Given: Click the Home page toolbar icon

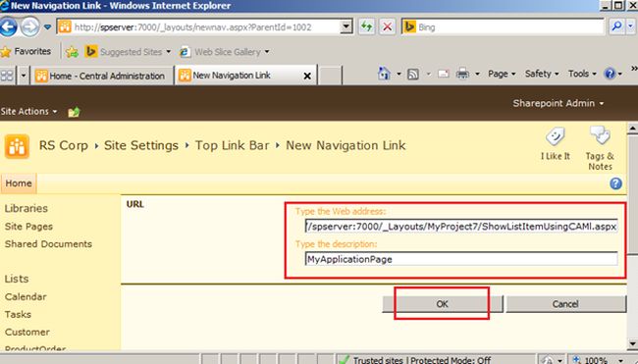Looking at the screenshot, I should 384,74.
